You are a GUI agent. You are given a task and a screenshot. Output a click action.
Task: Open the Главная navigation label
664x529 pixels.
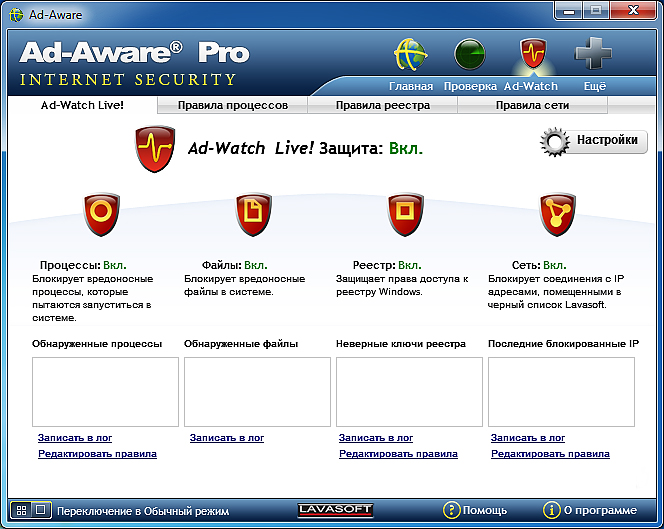click(411, 86)
